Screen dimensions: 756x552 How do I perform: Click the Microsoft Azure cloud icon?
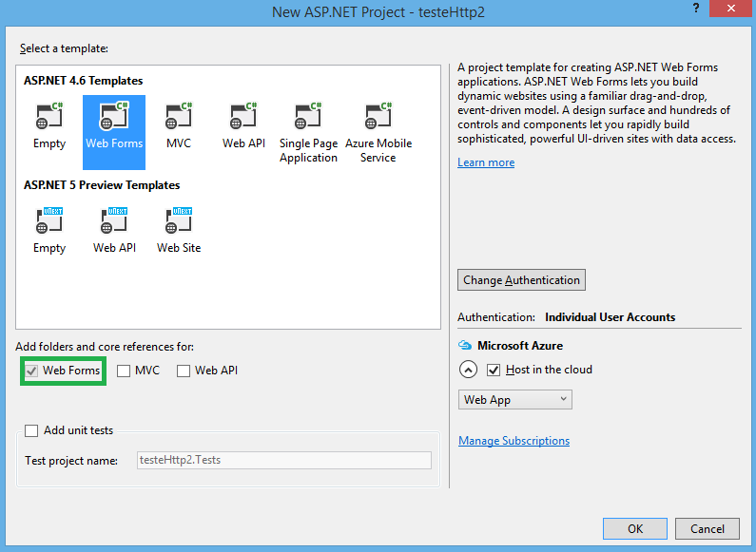[465, 346]
